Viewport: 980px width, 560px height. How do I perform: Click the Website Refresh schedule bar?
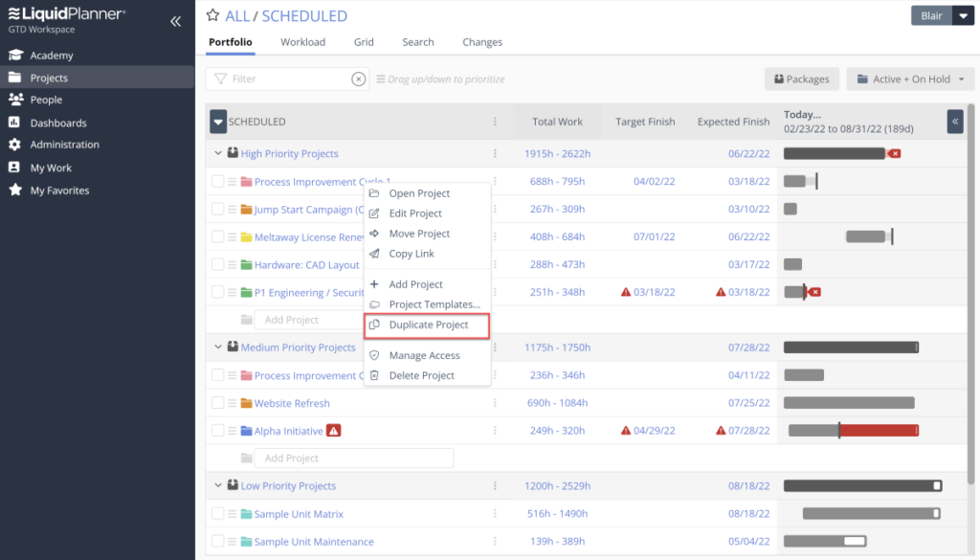[849, 402]
